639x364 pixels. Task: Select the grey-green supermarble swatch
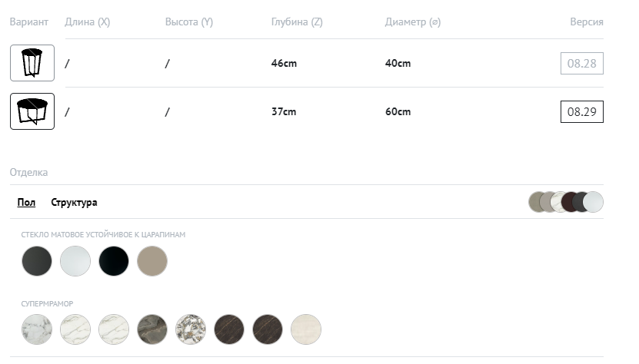point(152,329)
